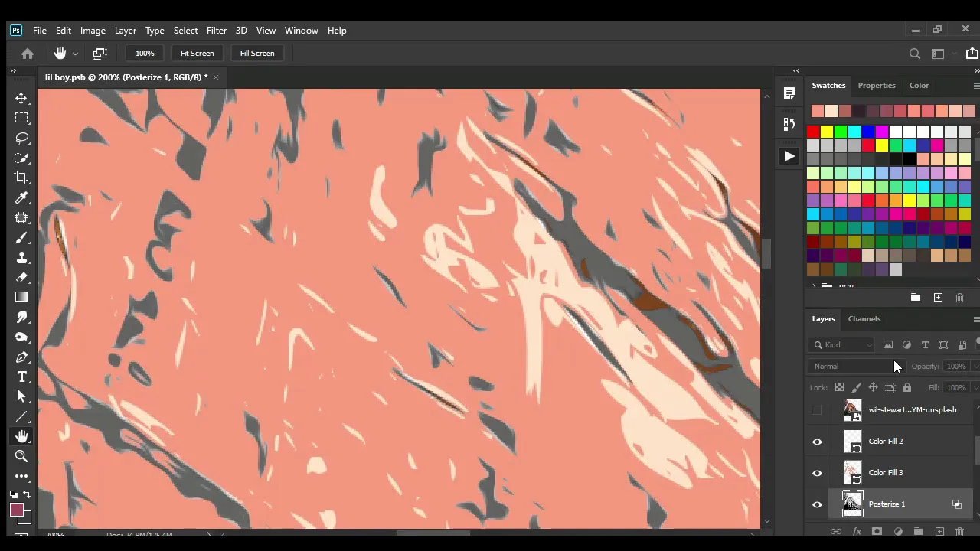This screenshot has width=980, height=551.
Task: Open the Image menu
Action: pos(93,31)
